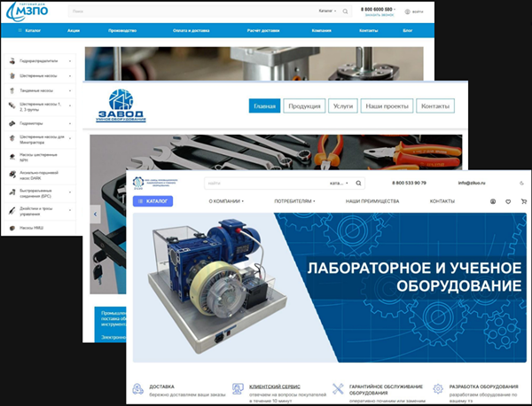Open the ката... dropdown in the Ziluo search bar

(x=339, y=183)
